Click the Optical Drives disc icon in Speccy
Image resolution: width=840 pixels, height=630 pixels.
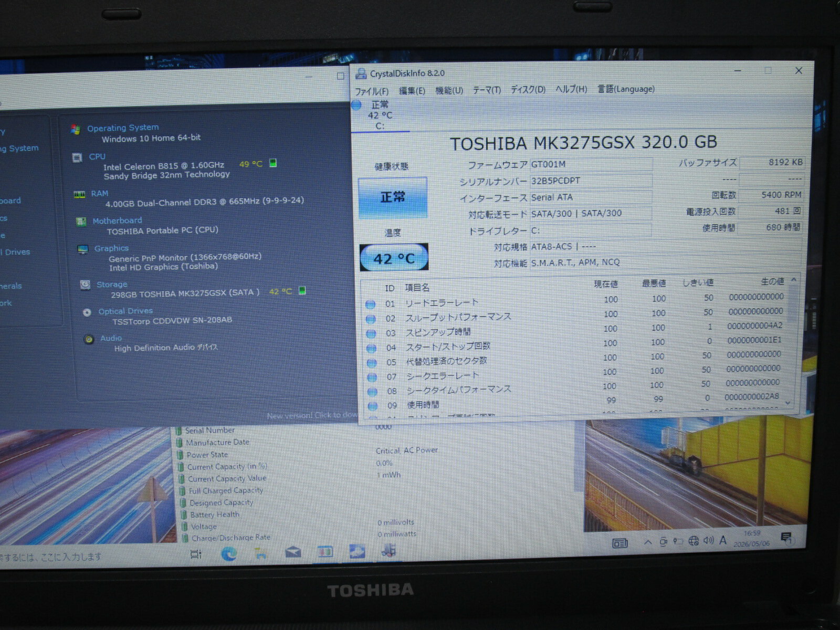(87, 312)
